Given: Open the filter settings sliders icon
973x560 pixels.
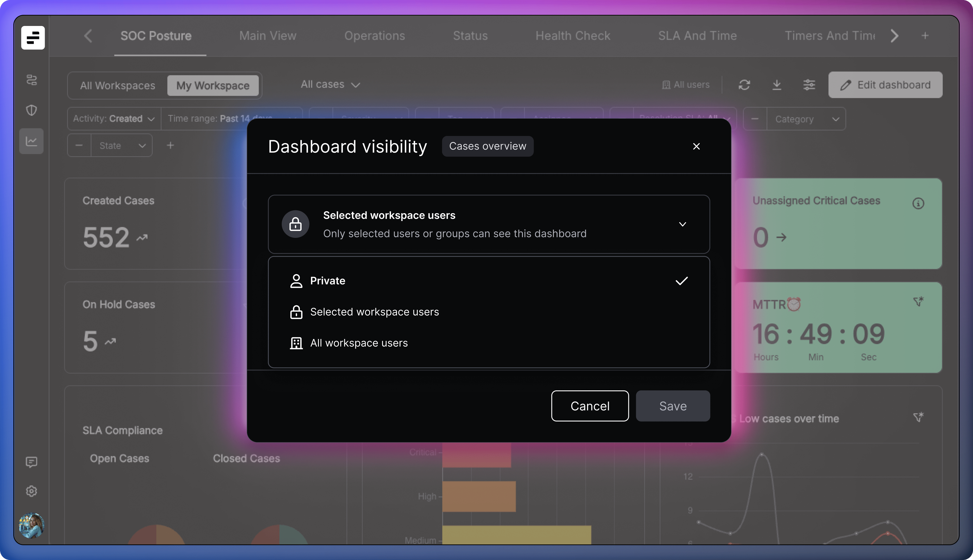Looking at the screenshot, I should [809, 85].
